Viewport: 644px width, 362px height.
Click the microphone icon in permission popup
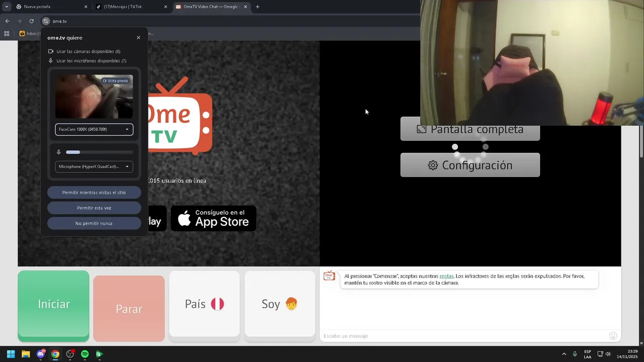pos(51,61)
